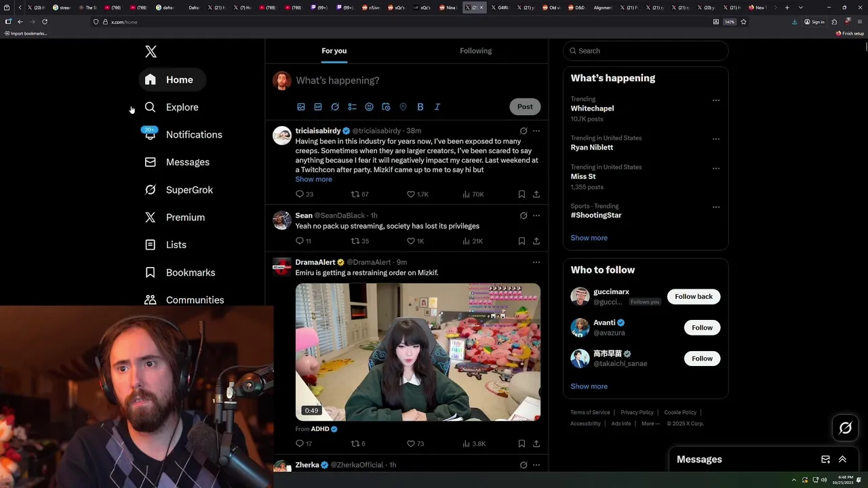This screenshot has width=868, height=488.
Task: Bookmark Sean's post
Action: 521,241
